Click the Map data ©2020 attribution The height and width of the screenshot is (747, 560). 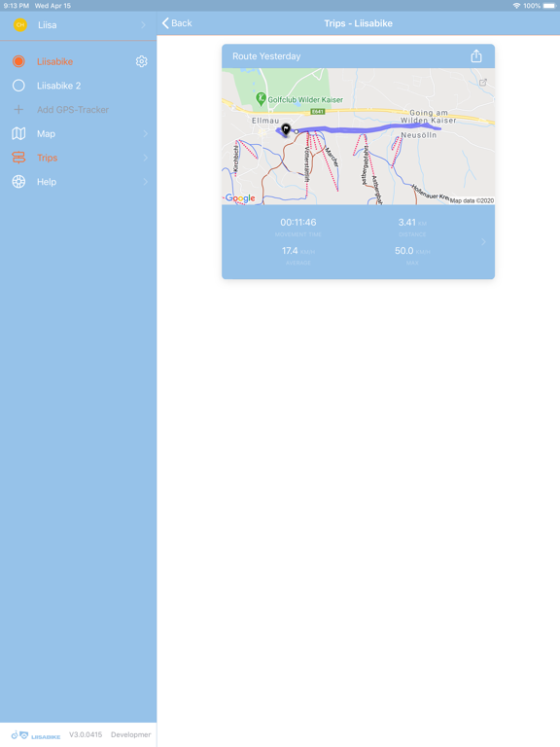pos(472,200)
